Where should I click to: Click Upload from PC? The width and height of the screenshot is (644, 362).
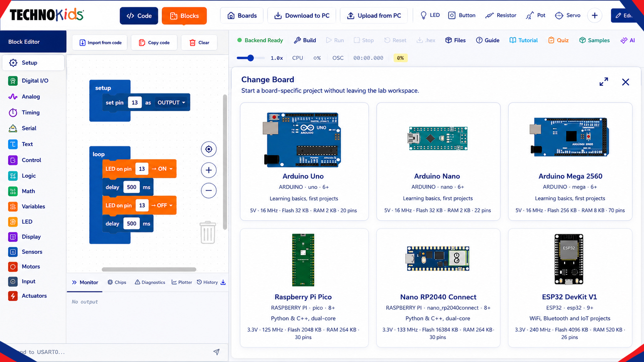coord(374,16)
